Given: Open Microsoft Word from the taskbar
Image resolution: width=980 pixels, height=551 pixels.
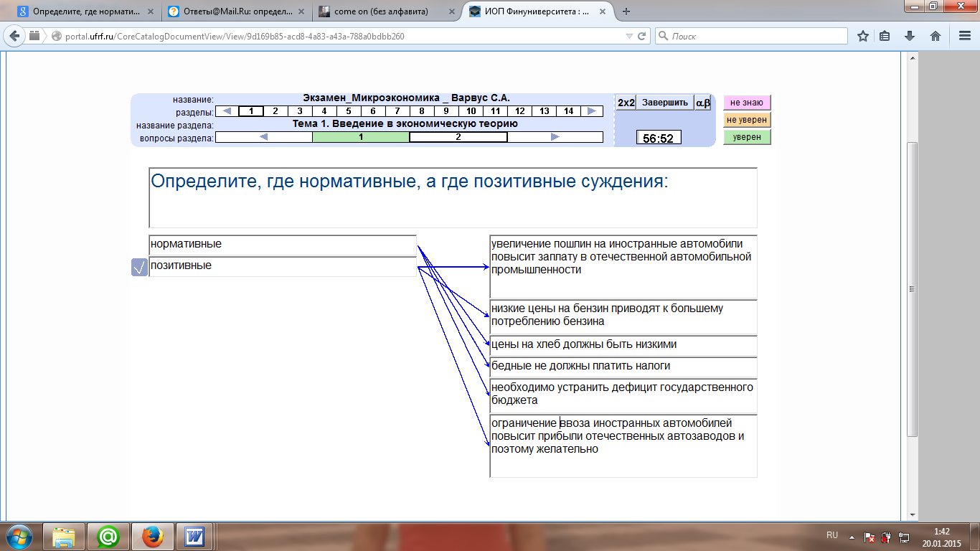Looking at the screenshot, I should click(x=195, y=537).
